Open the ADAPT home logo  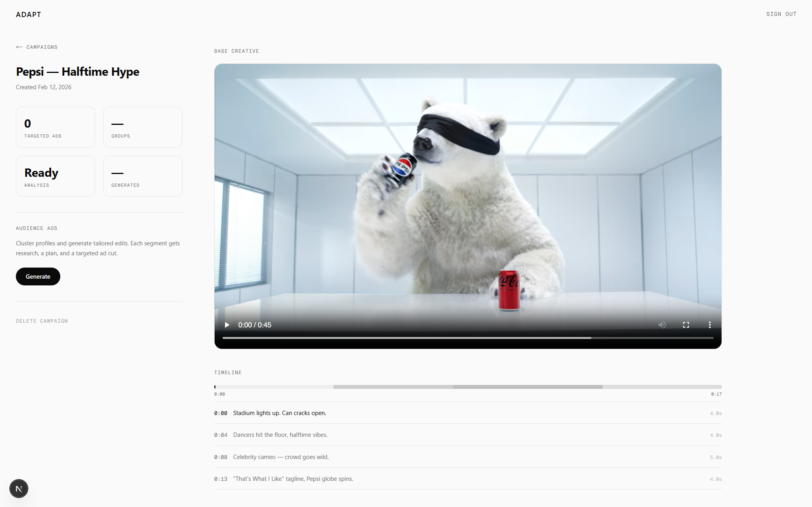pos(29,15)
